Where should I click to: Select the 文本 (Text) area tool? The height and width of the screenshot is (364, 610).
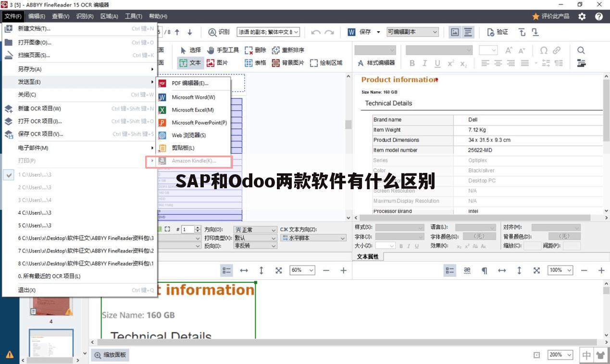(x=190, y=62)
